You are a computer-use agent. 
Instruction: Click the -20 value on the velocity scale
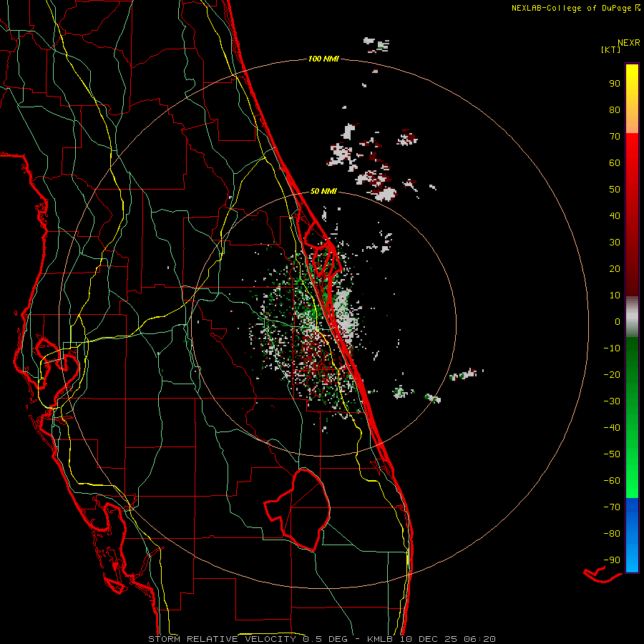click(612, 374)
